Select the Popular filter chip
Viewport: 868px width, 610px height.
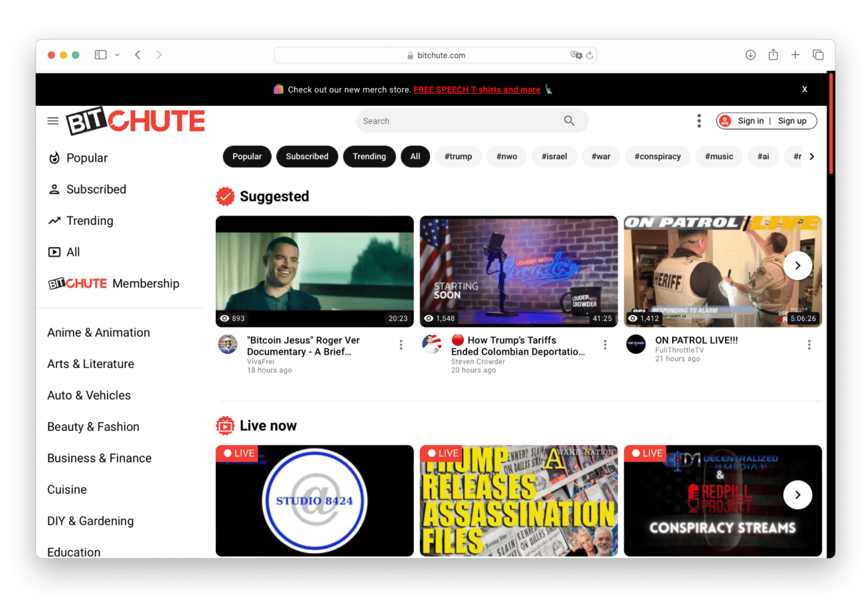pyautogui.click(x=247, y=156)
